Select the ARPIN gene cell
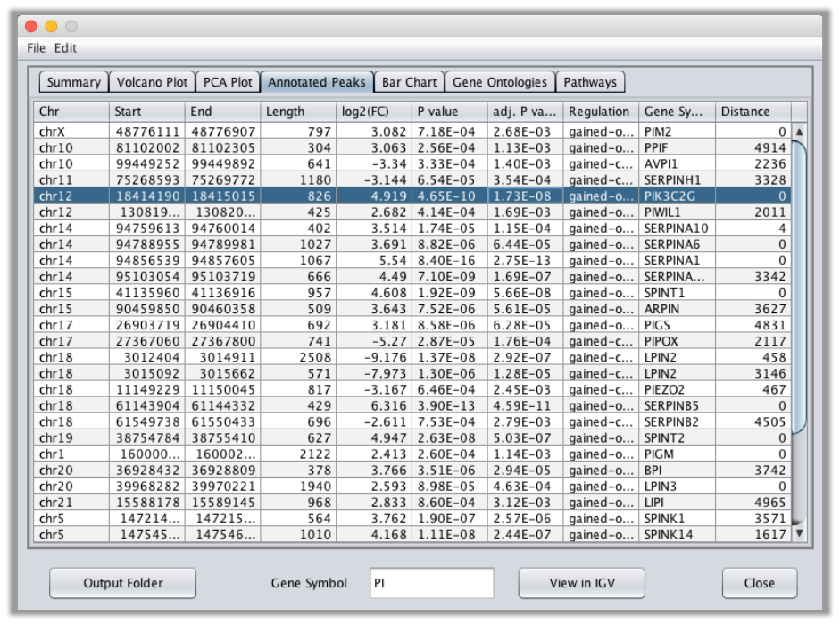This screenshot has width=840, height=625. coord(677,309)
